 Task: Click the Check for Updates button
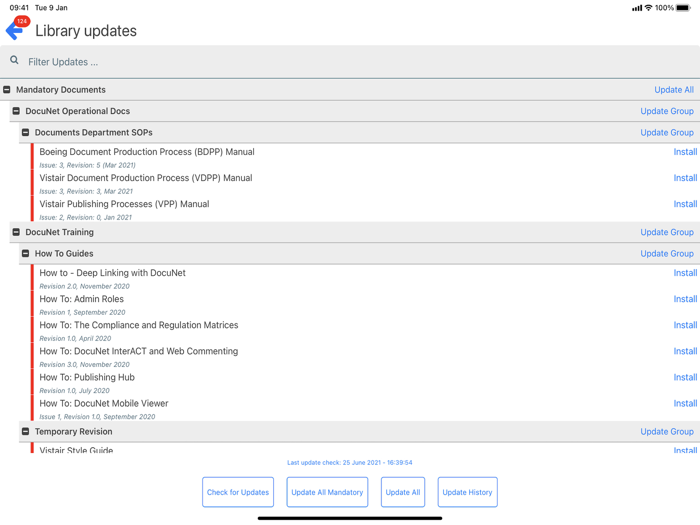point(238,492)
